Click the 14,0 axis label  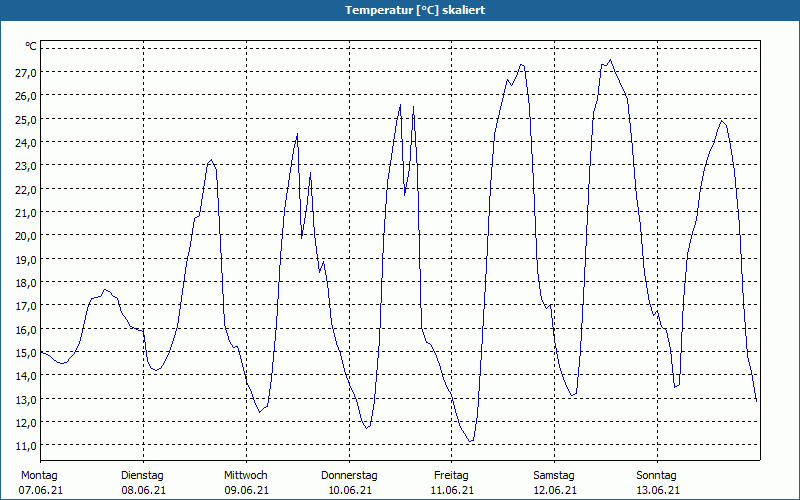(26, 376)
